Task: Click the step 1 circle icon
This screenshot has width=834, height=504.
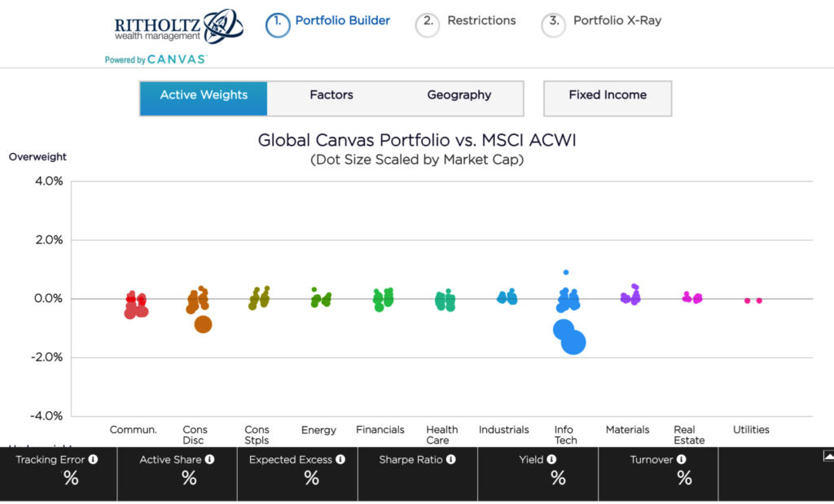Action: coord(278,24)
